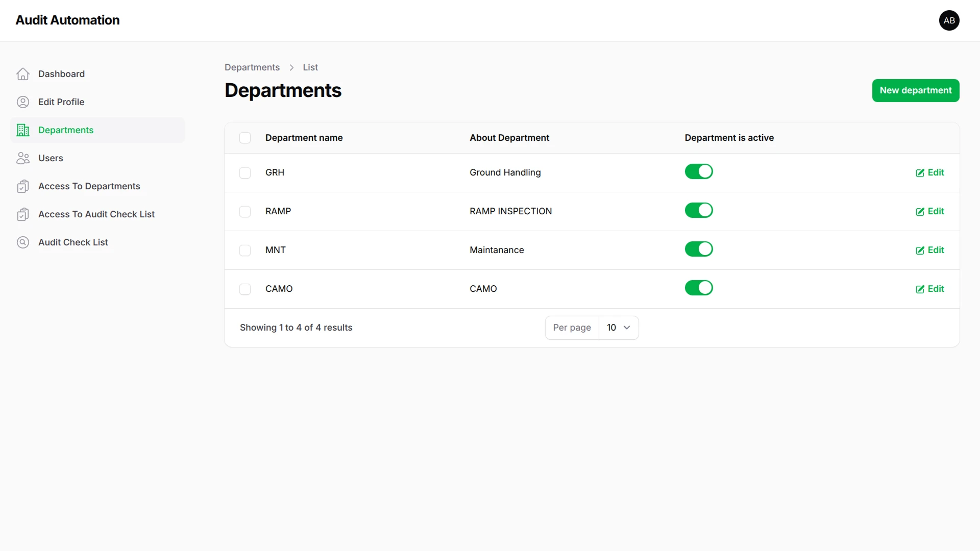
Task: Toggle the CAMO department active switch
Action: (x=698, y=288)
